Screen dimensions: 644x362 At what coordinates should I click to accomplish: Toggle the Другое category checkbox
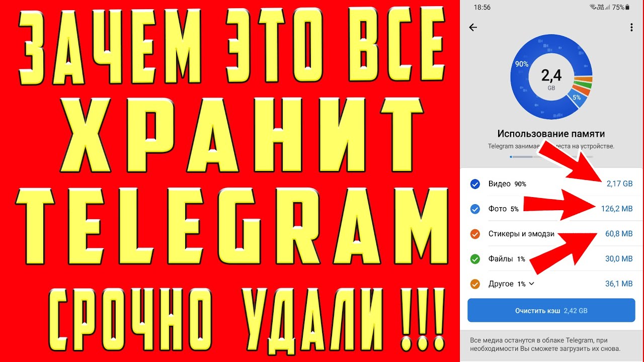point(475,284)
